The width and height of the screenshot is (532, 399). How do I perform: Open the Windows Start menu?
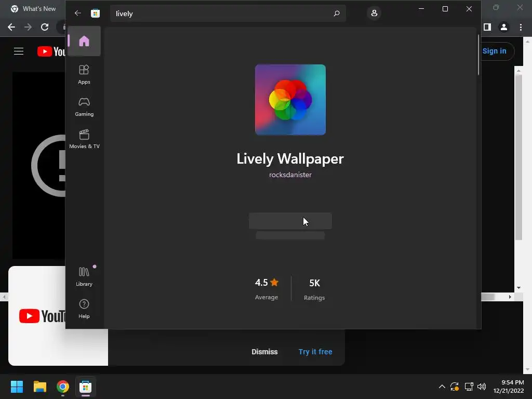(x=17, y=387)
